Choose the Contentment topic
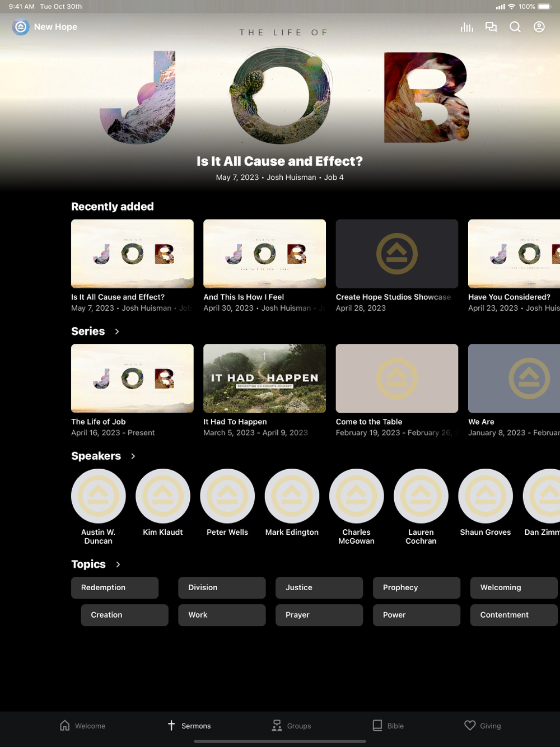 click(x=514, y=615)
